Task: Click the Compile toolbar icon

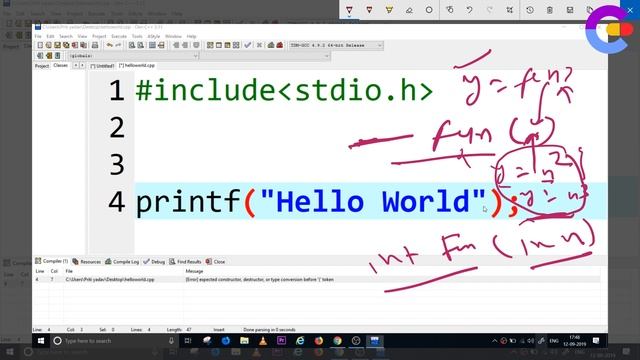Action: click(210, 45)
